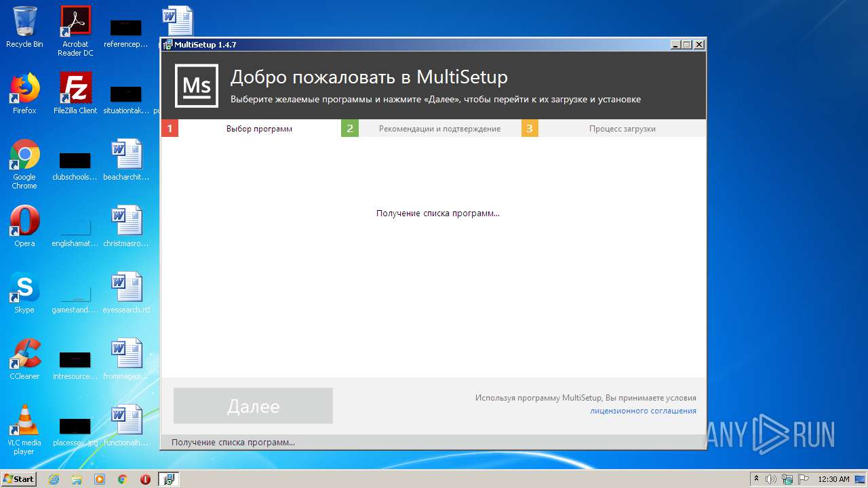Click the volume speaker tray icon
Screen dimensions: 868x488
771,479
